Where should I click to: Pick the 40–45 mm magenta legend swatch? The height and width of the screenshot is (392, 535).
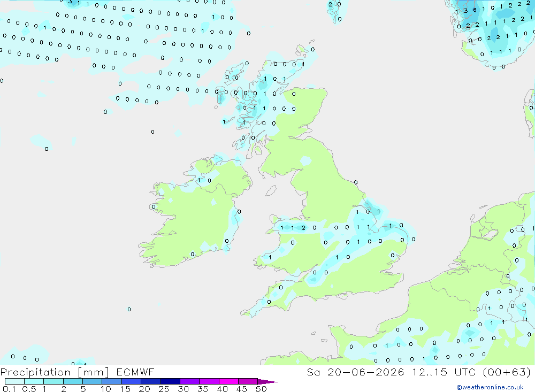coord(228,381)
